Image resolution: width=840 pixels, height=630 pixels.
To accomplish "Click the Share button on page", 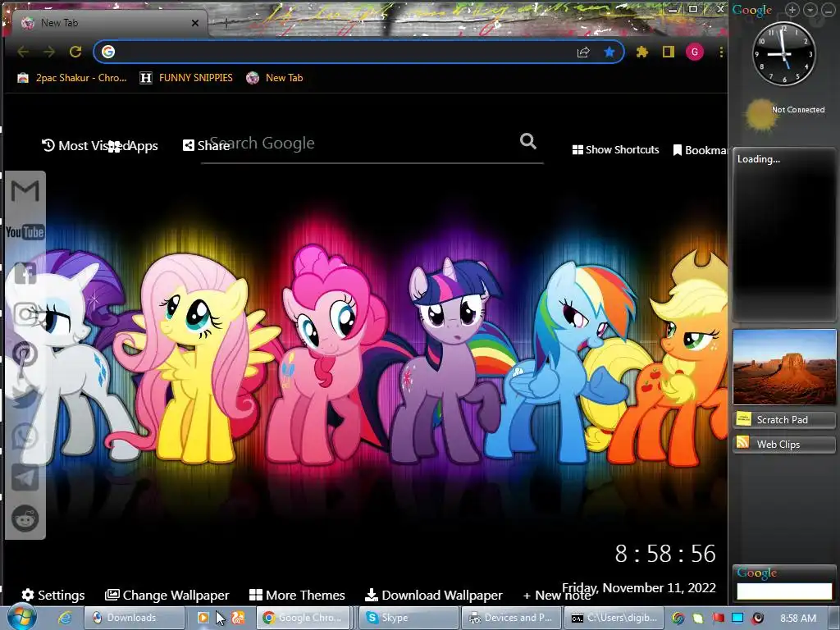I will [206, 146].
